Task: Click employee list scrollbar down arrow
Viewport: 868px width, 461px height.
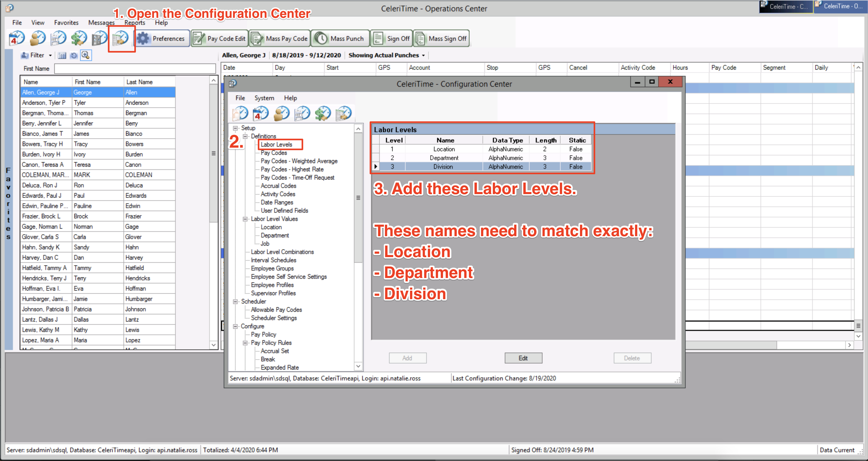Action: coord(213,345)
